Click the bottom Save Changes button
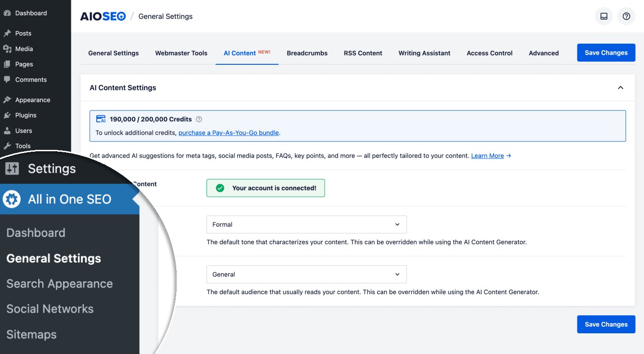This screenshot has width=644, height=354. tap(606, 324)
